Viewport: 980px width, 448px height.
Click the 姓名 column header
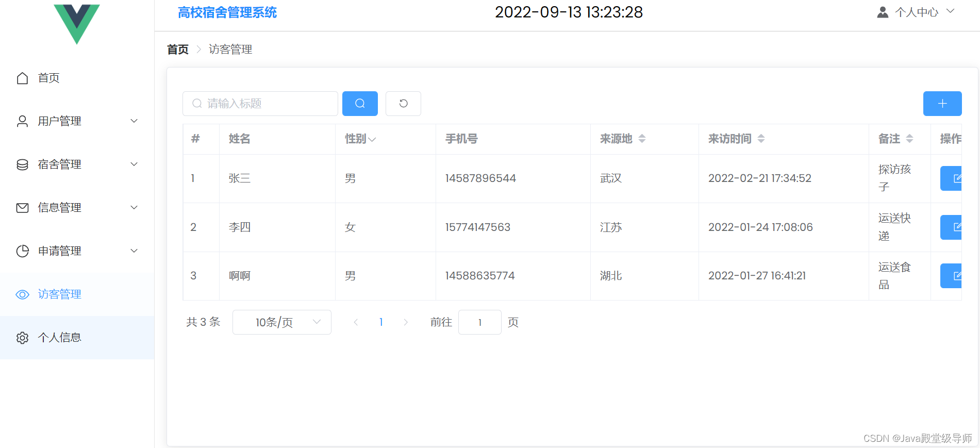tap(240, 139)
